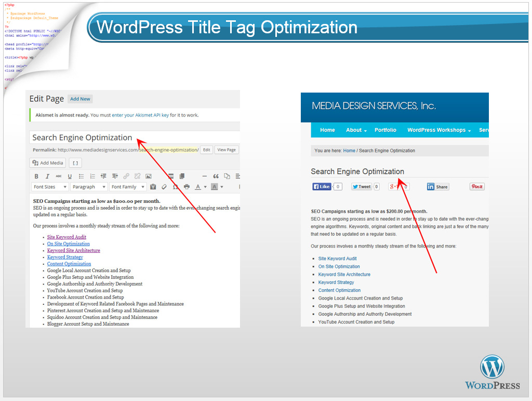Screen dimensions: 532x401
Task: Click the Facebook Like button
Action: click(x=322, y=186)
